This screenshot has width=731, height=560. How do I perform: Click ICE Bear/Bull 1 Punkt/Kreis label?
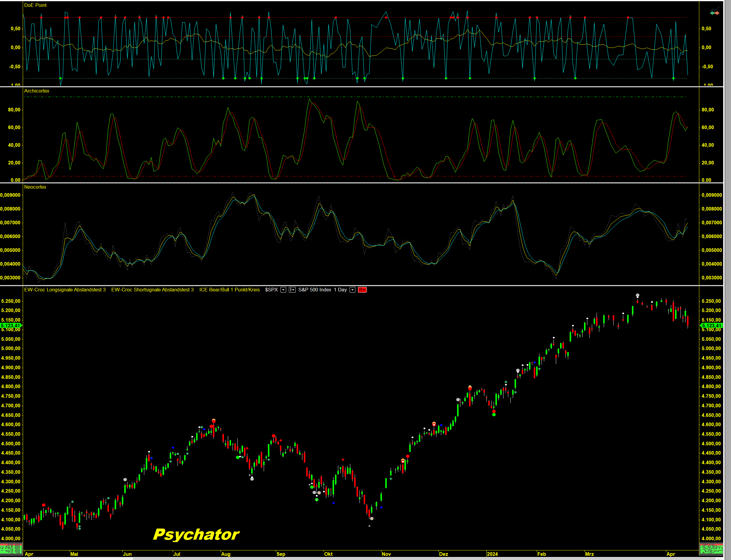230,290
